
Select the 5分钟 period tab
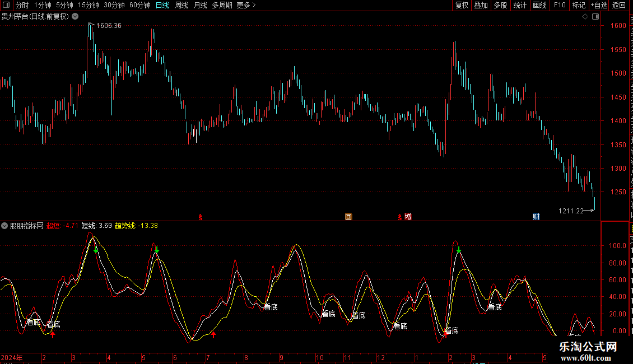click(x=64, y=5)
